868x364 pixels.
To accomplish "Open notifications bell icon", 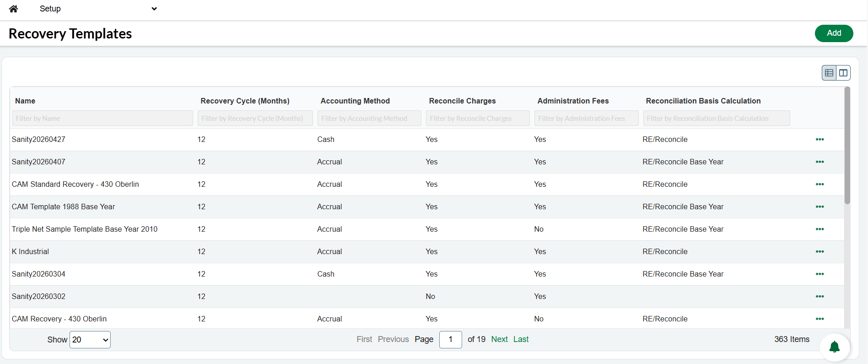I will click(x=835, y=347).
